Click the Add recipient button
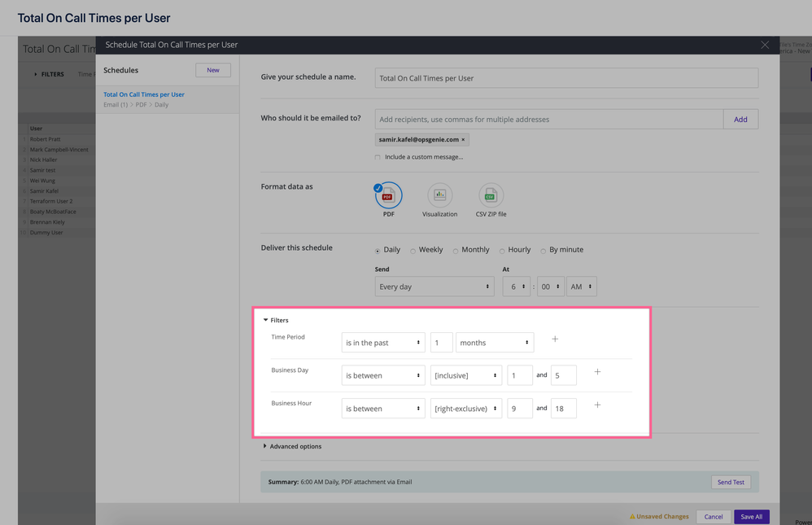The height and width of the screenshot is (525, 812). pyautogui.click(x=740, y=119)
